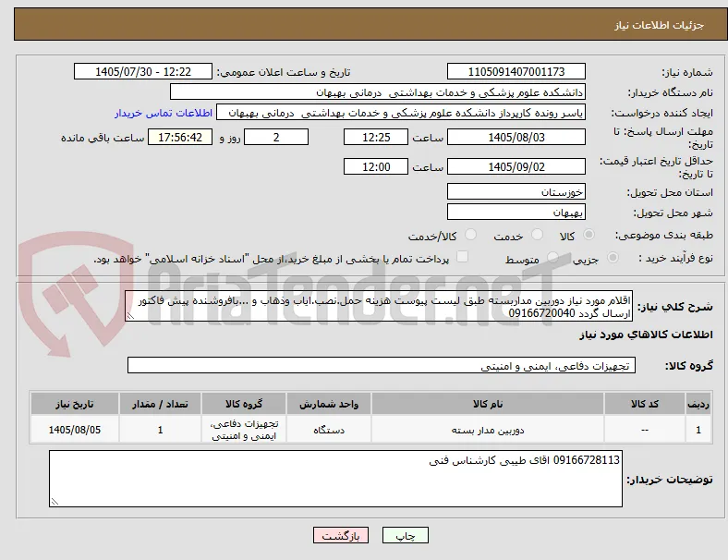Viewport: 728px width, 560px height.
Task: Click the شرح کلی نیاز description textarea
Action: pyautogui.click(x=379, y=307)
